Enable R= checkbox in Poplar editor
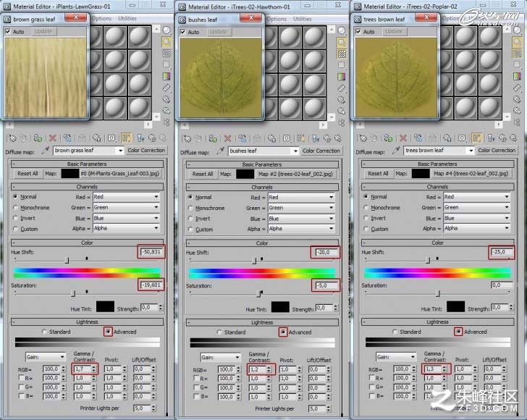Viewport: 527px width, 420px height. tap(372, 377)
